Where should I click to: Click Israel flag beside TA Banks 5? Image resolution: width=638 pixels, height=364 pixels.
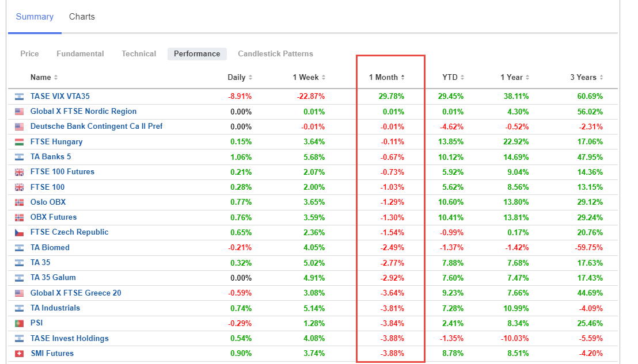[x=19, y=157]
